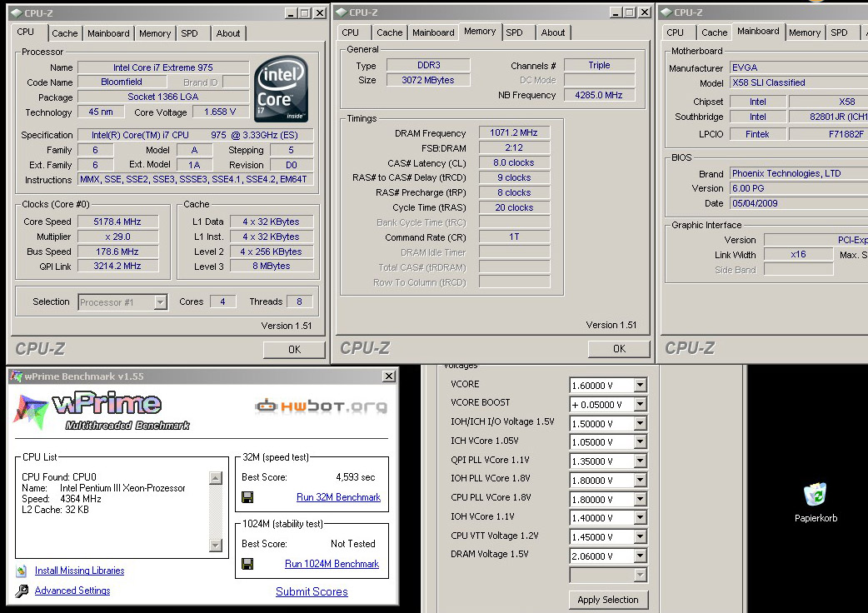Open the empty dropdown above Apply Selection
The width and height of the screenshot is (868, 613).
point(640,575)
